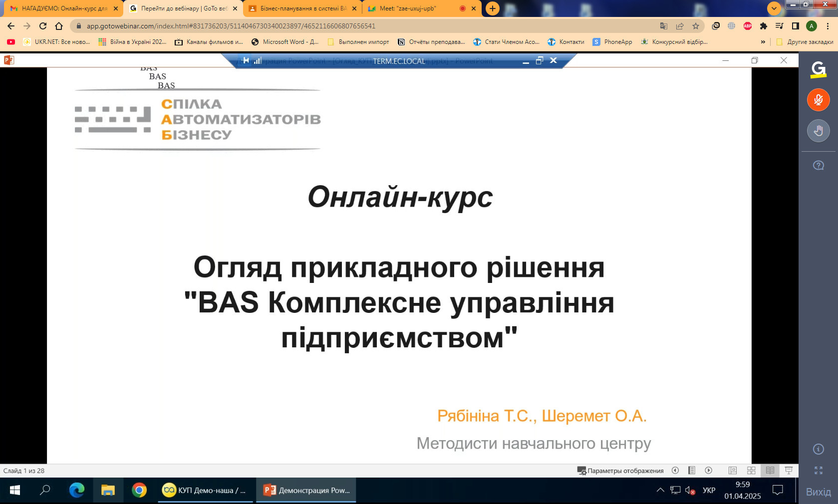Image resolution: width=838 pixels, height=504 pixels.
Task: Click the muted volume tray icon
Action: pos(690,491)
